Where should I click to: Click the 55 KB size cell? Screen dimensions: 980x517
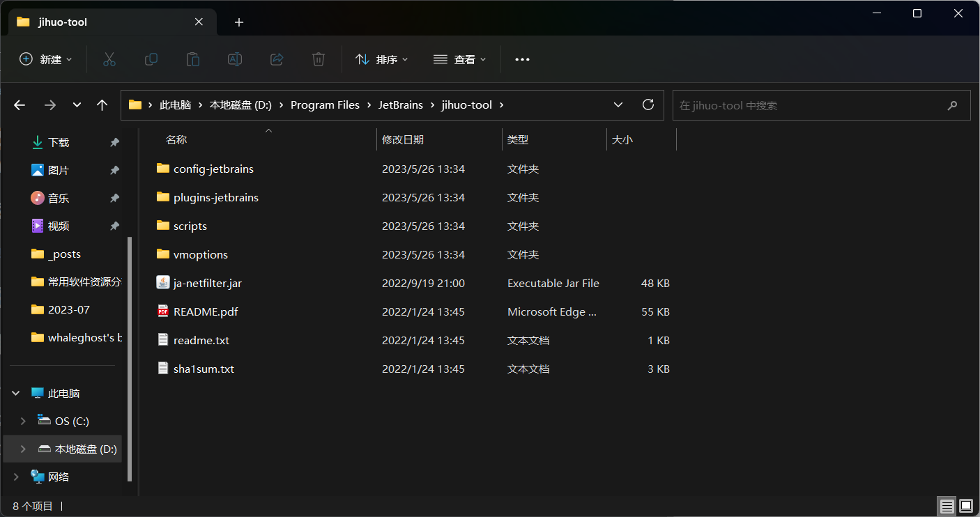(x=655, y=311)
